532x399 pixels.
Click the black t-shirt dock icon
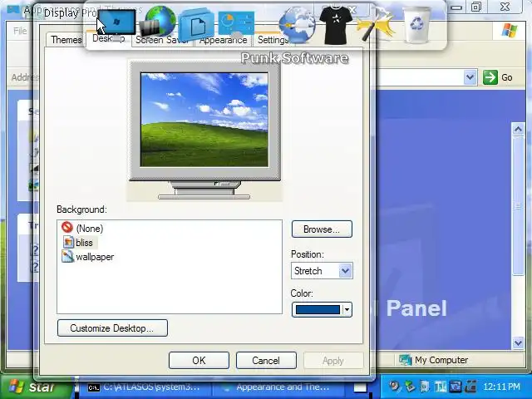336,26
